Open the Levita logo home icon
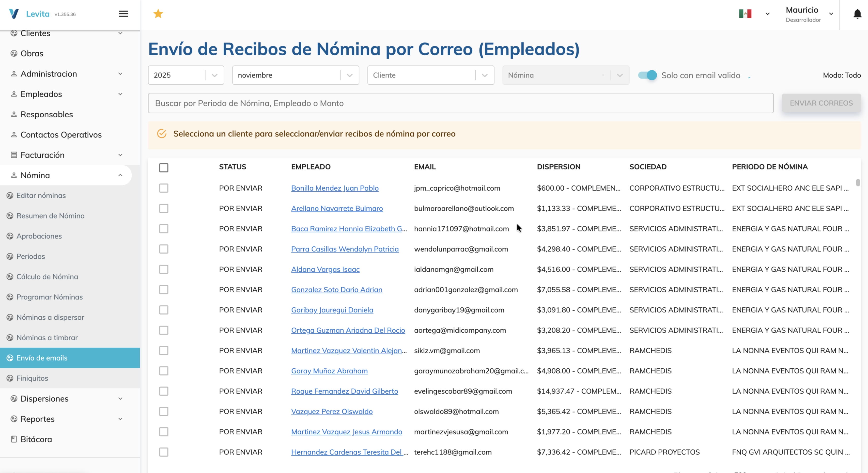The image size is (868, 473). 14,13
